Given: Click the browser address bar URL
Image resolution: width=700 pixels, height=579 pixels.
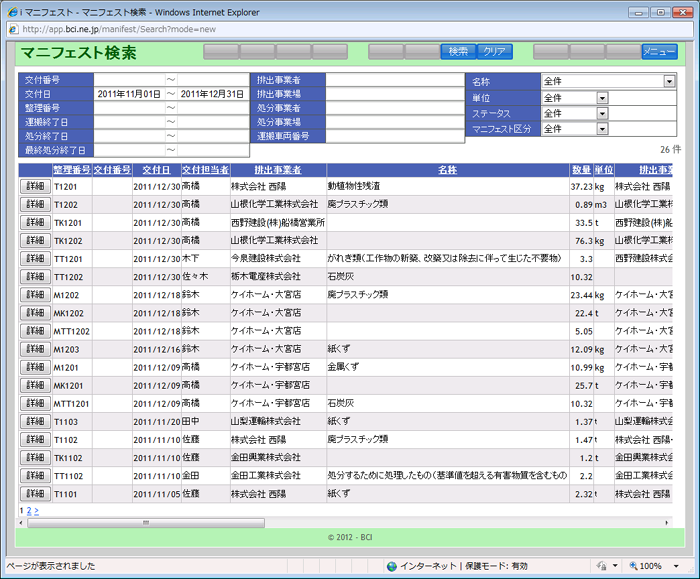Looking at the screenshot, I should point(119,29).
